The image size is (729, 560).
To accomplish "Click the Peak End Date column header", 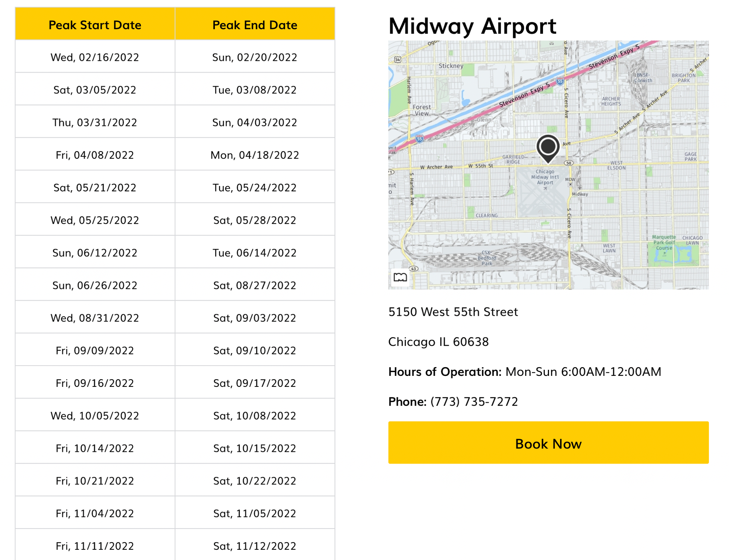I will pos(254,25).
